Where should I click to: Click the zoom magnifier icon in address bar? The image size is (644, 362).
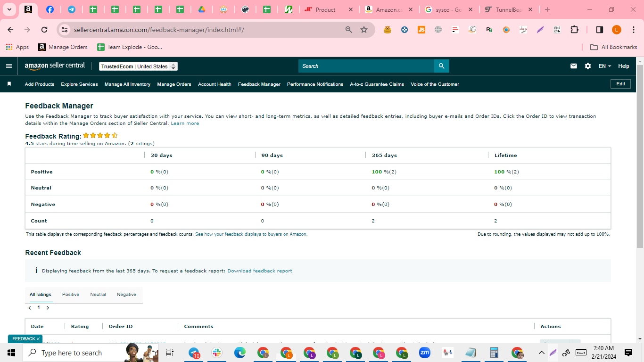(349, 30)
